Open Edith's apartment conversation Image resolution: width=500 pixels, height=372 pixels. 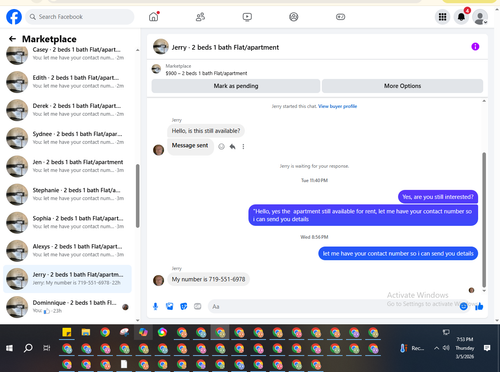[x=67, y=82]
